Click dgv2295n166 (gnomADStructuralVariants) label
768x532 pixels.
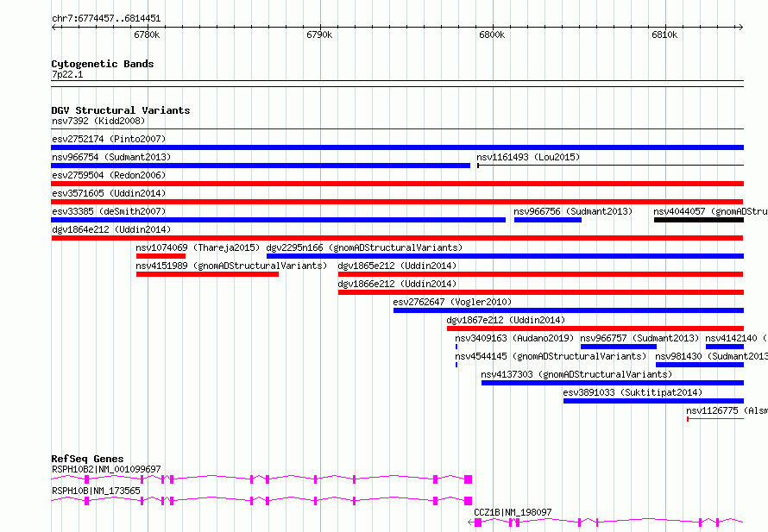364,247
